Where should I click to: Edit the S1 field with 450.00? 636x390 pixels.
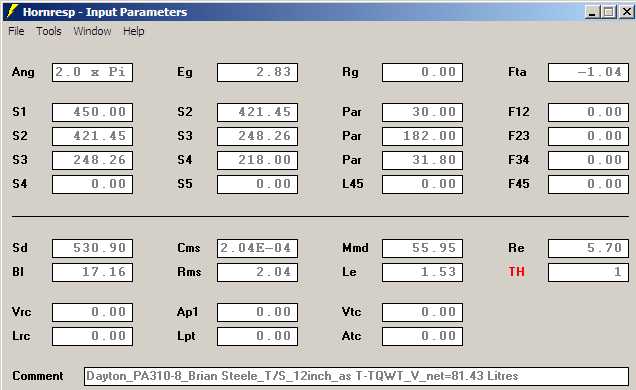(x=92, y=112)
